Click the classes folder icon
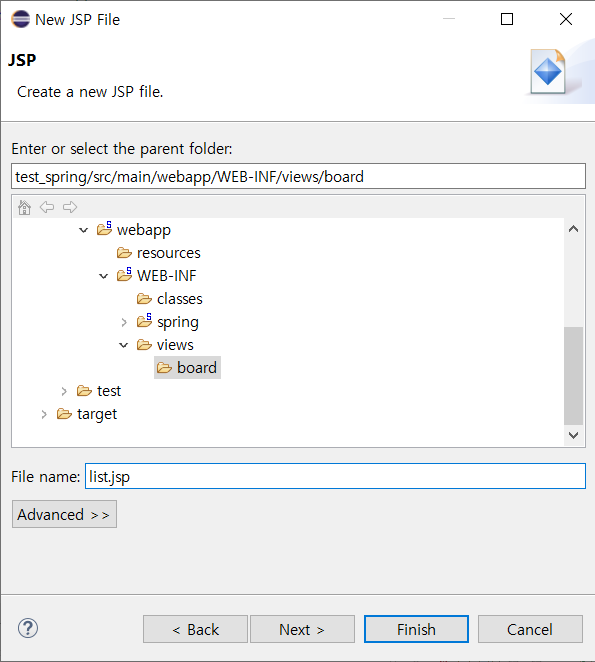This screenshot has width=595, height=662. tap(144, 299)
